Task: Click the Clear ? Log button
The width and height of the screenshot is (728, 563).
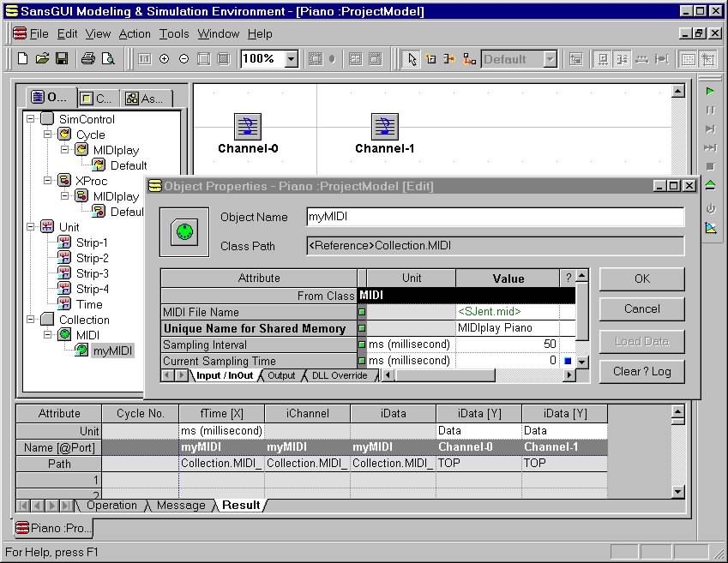Action: click(x=641, y=371)
